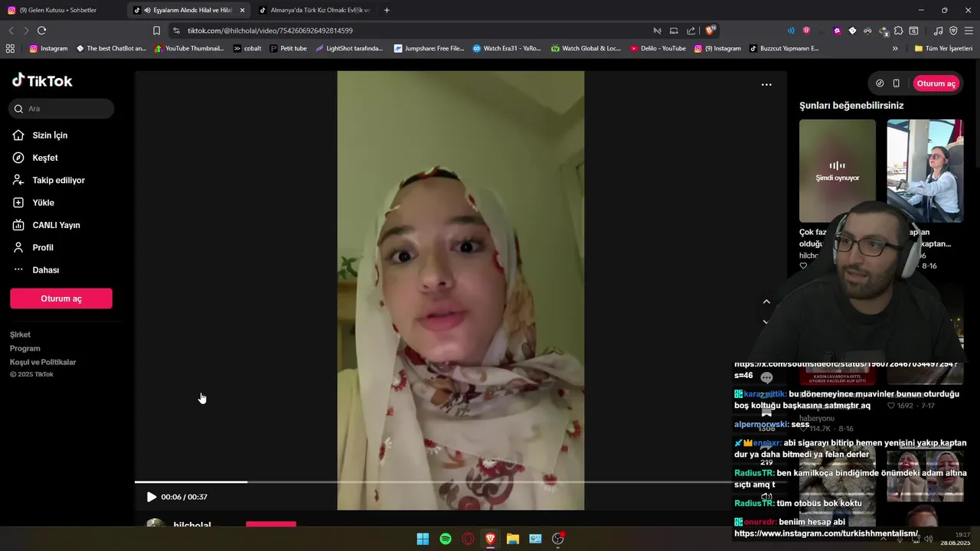Open Jumpshare bookmark
This screenshot has height=551, width=980.
tap(429, 48)
